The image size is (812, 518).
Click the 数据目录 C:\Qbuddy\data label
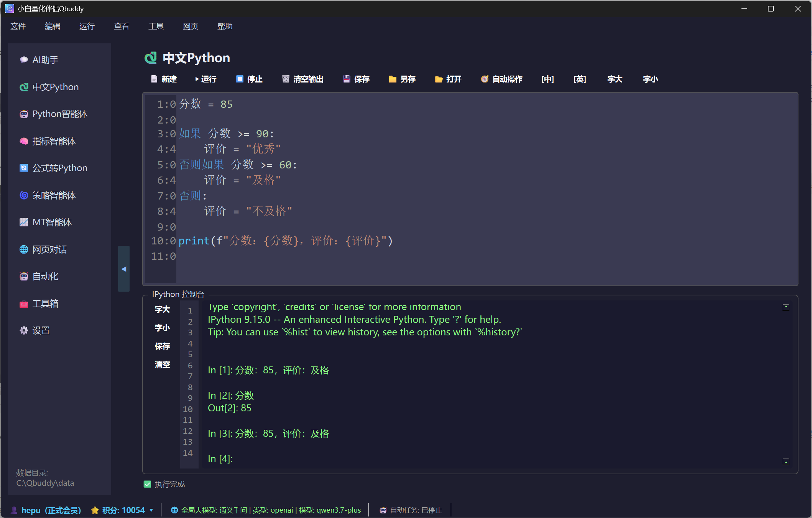(x=45, y=478)
